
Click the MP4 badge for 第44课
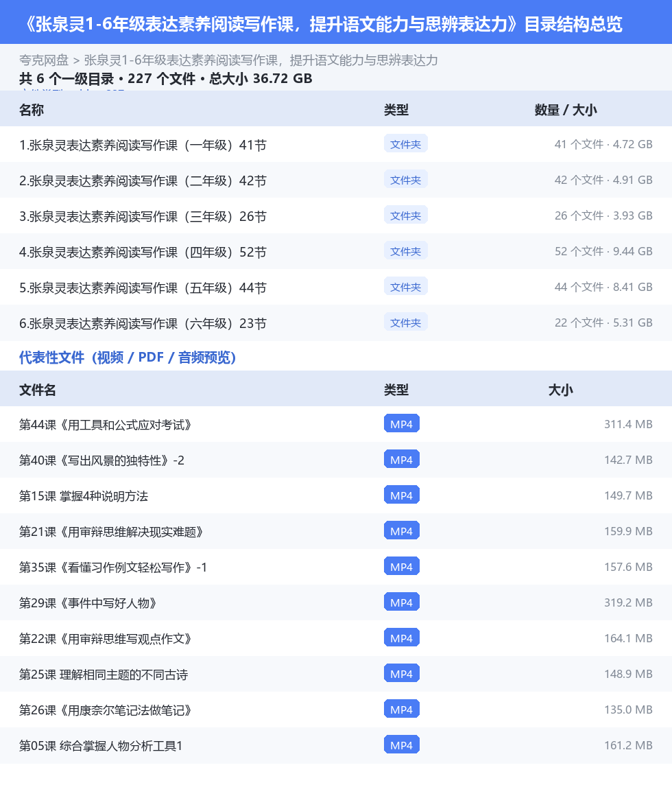click(x=402, y=424)
